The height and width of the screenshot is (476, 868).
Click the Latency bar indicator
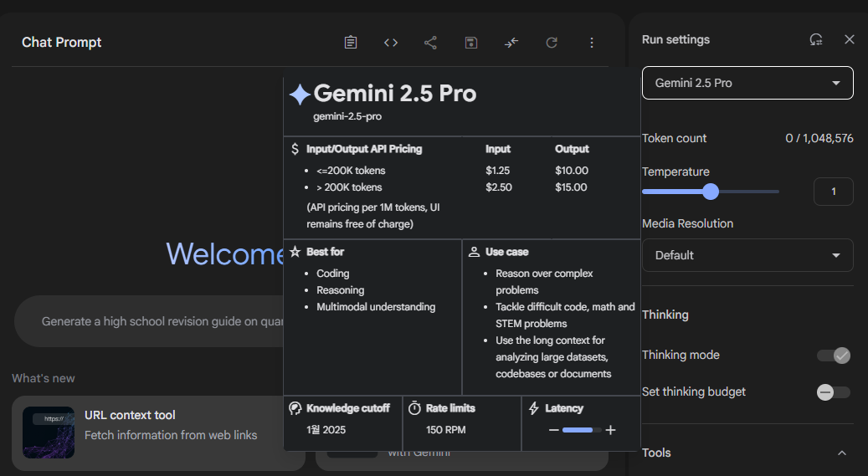coord(581,430)
